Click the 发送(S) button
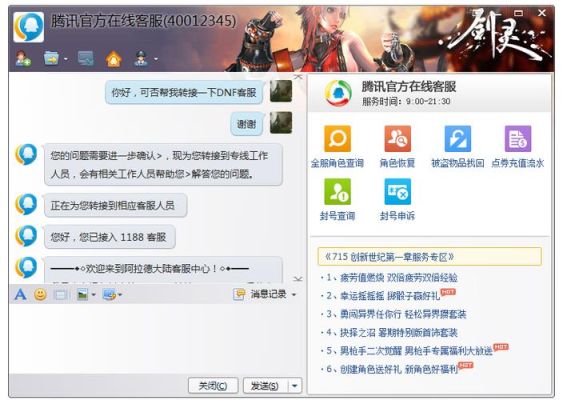 point(265,385)
